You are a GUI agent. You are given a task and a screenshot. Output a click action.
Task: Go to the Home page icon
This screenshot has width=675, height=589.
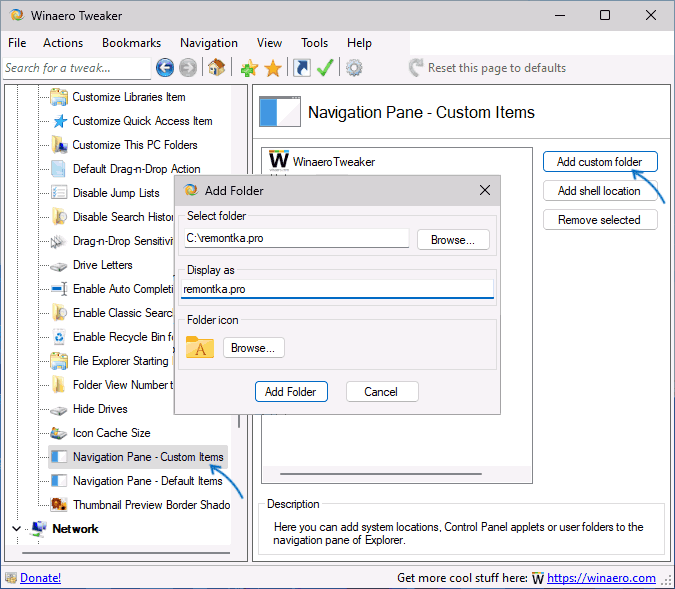pyautogui.click(x=217, y=67)
